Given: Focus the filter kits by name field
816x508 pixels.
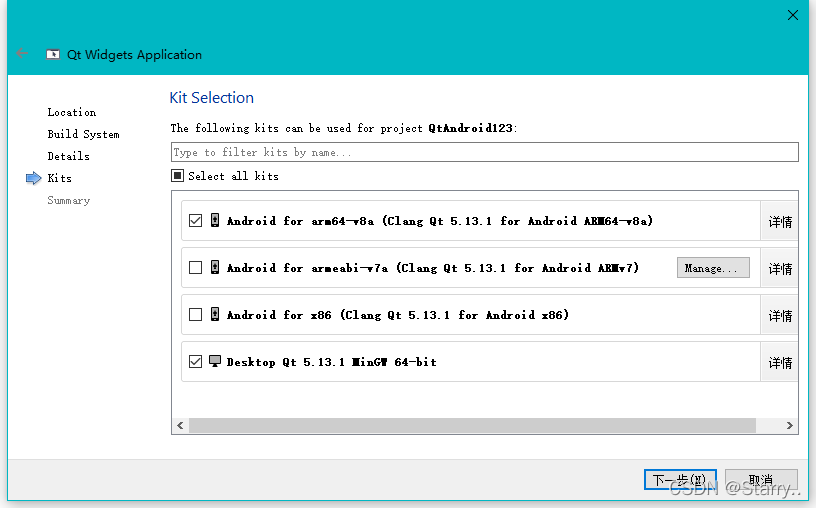Looking at the screenshot, I should coord(484,152).
